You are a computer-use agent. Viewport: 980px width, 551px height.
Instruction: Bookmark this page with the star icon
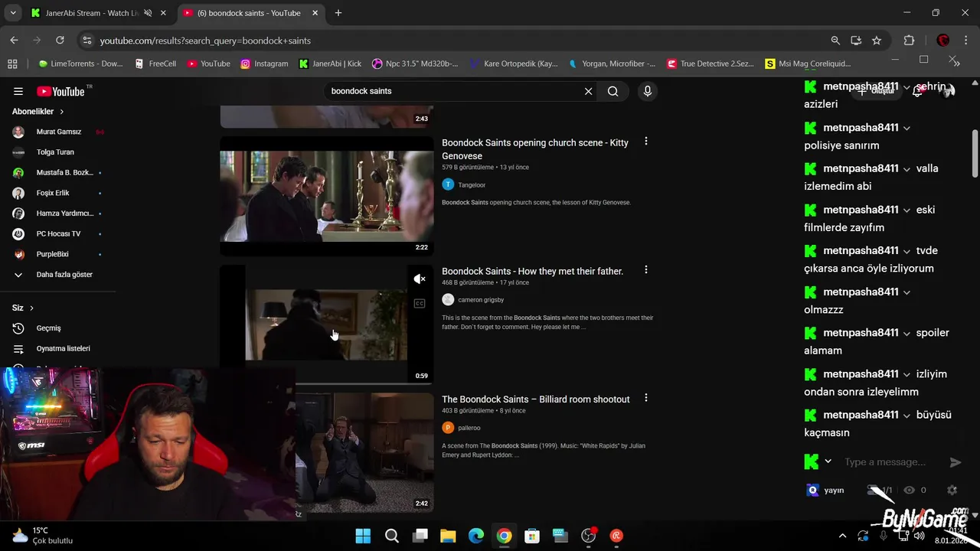click(x=877, y=41)
